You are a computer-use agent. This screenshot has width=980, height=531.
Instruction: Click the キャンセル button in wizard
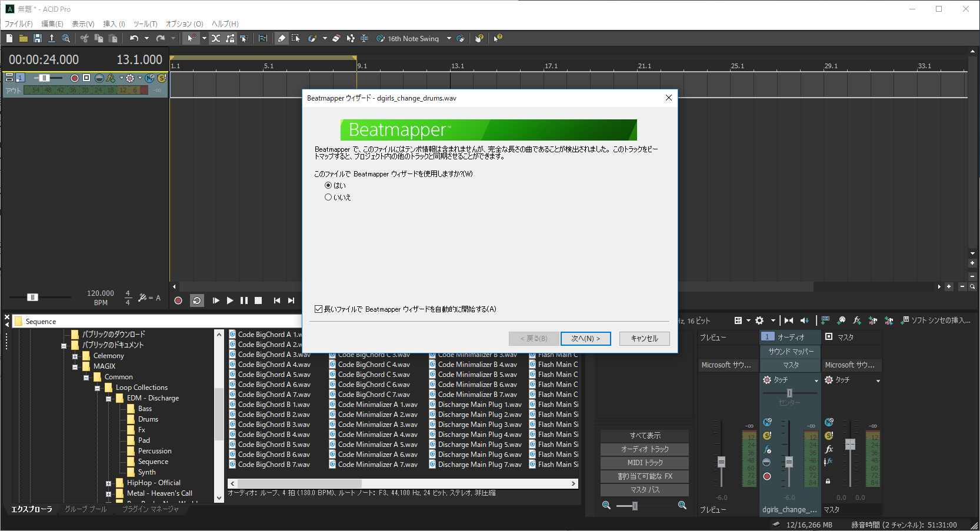[x=644, y=339]
